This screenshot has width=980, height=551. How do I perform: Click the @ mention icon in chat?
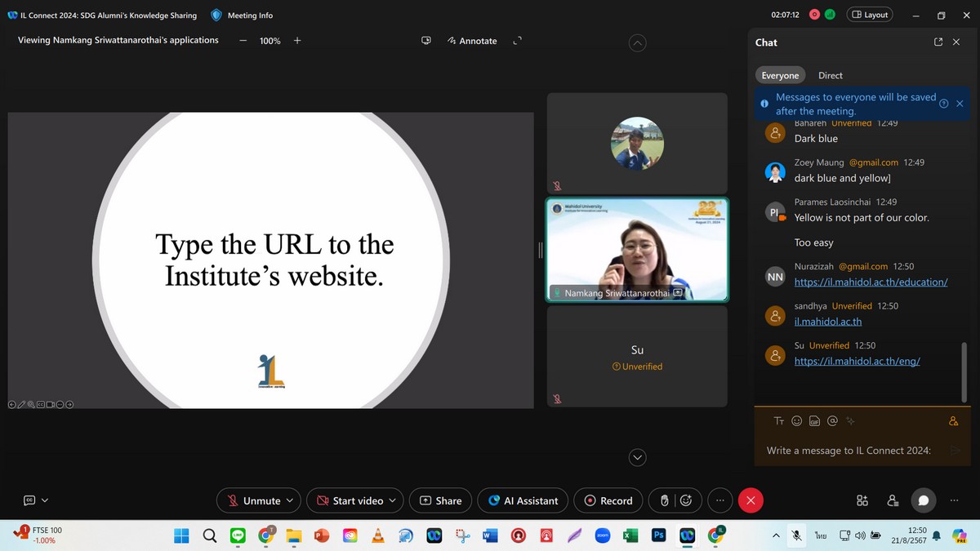pos(832,421)
